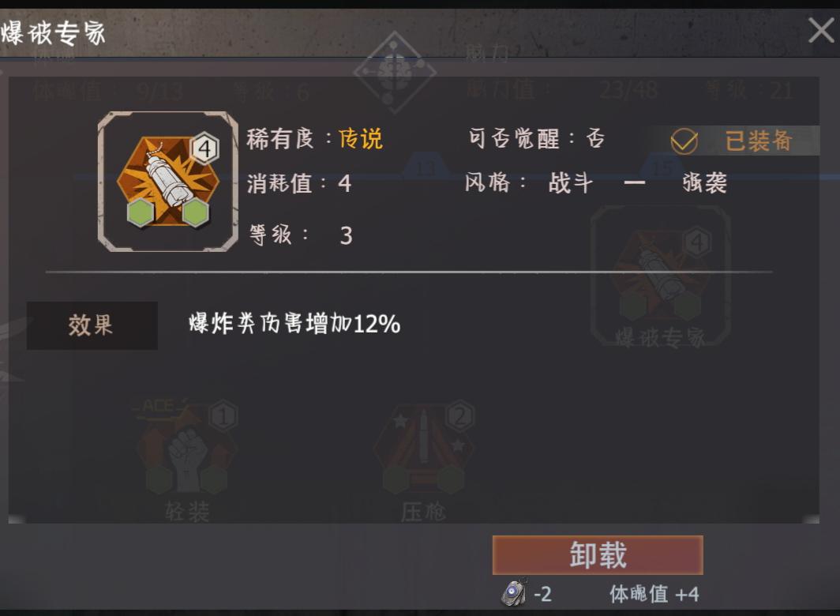Click the right green hexagon slot
The image size is (840, 616).
(196, 213)
